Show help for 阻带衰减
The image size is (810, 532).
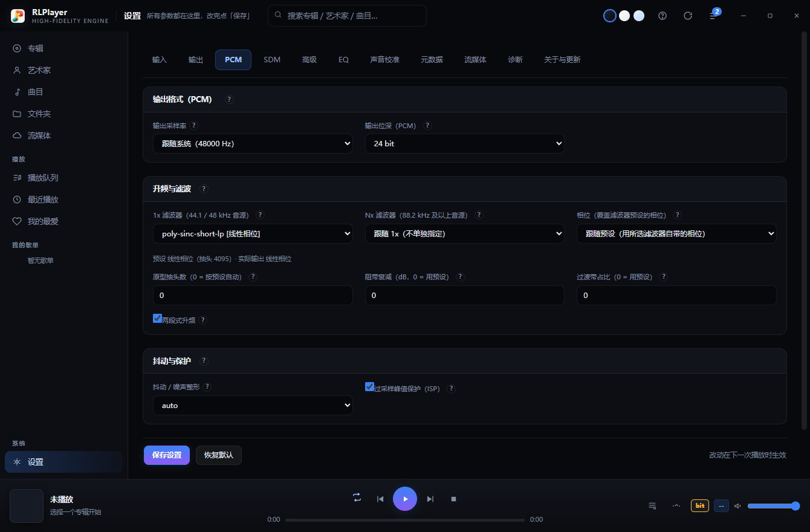(460, 276)
